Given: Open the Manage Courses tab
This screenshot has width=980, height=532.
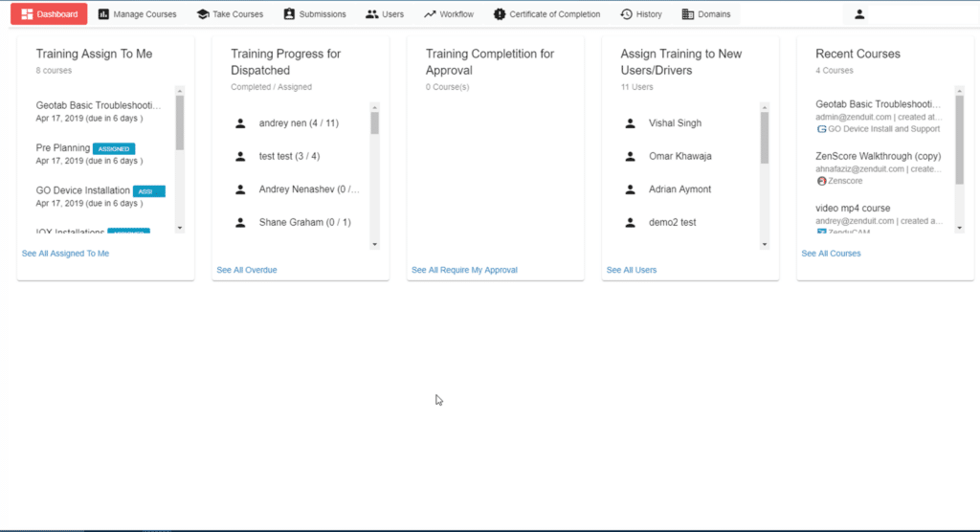Looking at the screenshot, I should tap(137, 14).
